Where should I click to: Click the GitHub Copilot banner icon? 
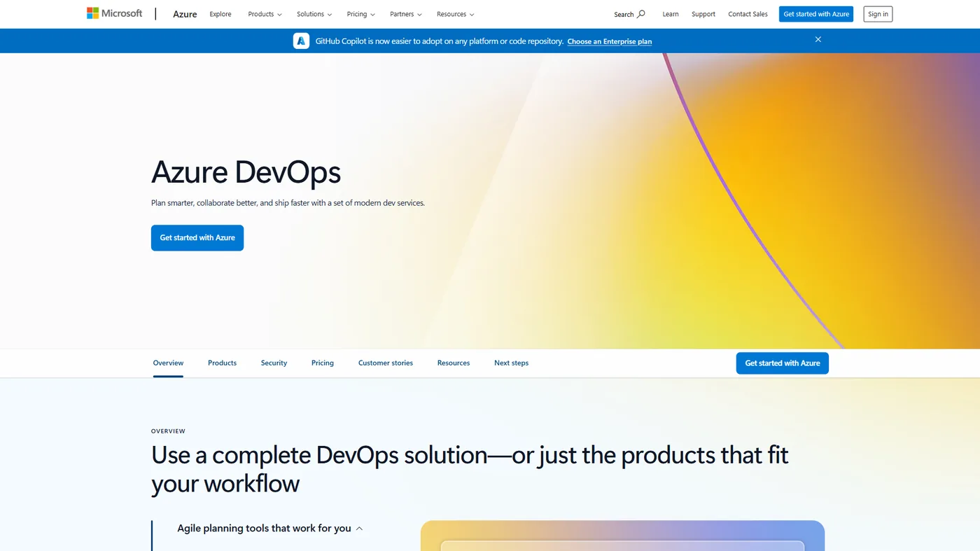301,41
